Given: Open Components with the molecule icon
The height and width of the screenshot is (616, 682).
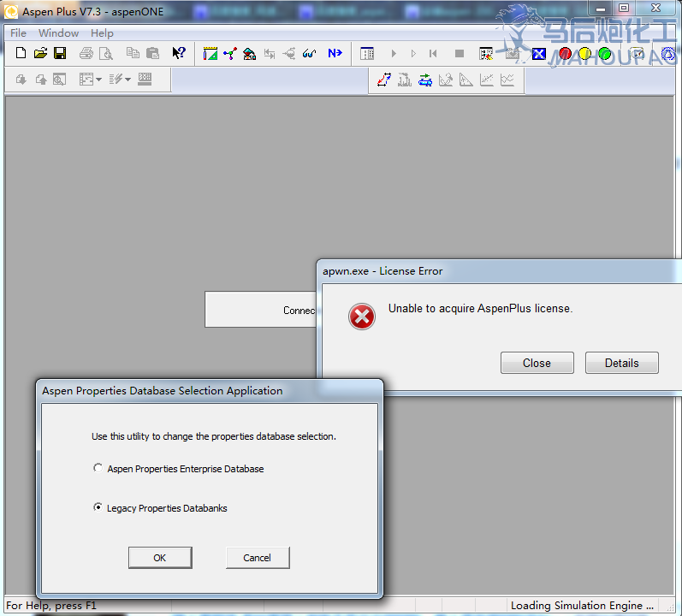Looking at the screenshot, I should pyautogui.click(x=230, y=53).
